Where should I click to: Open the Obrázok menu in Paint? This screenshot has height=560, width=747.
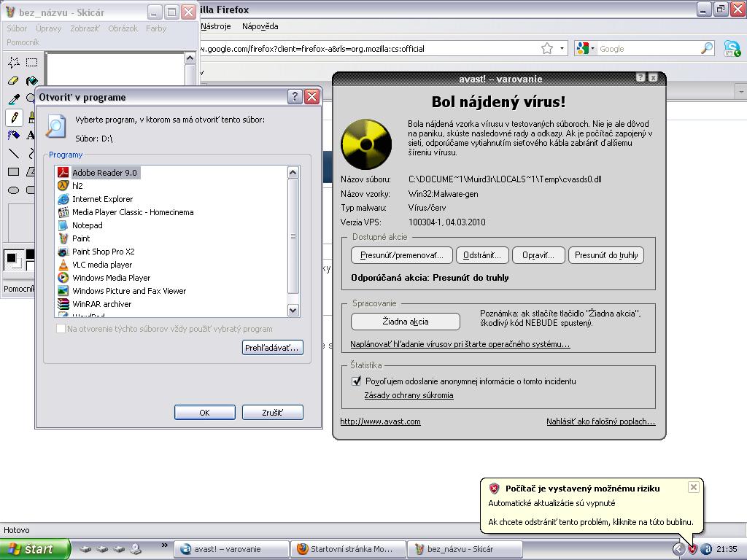click(x=123, y=28)
